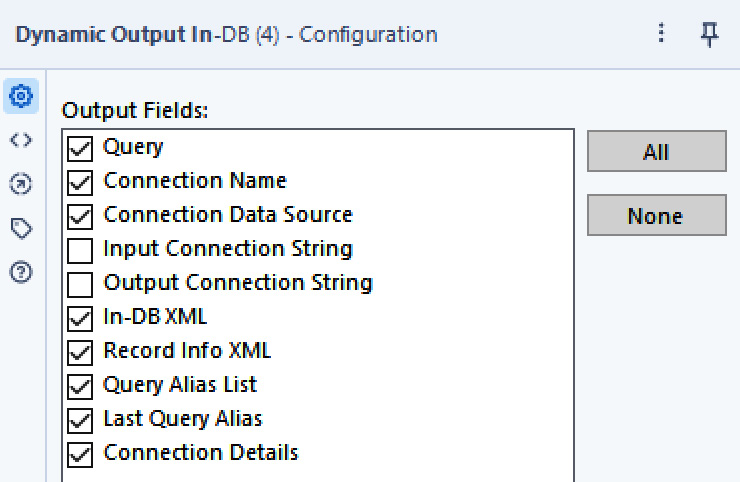
Task: Pin the Configuration window
Action: [709, 34]
